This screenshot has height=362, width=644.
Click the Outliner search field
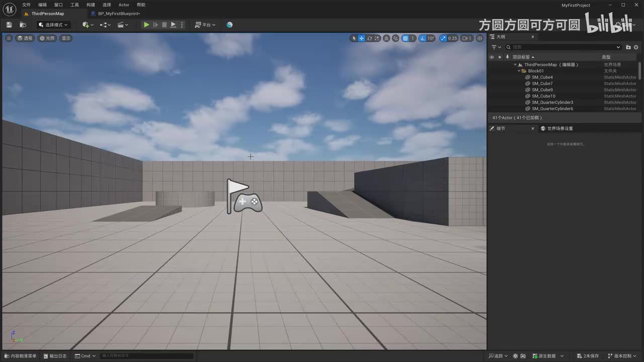coord(563,47)
